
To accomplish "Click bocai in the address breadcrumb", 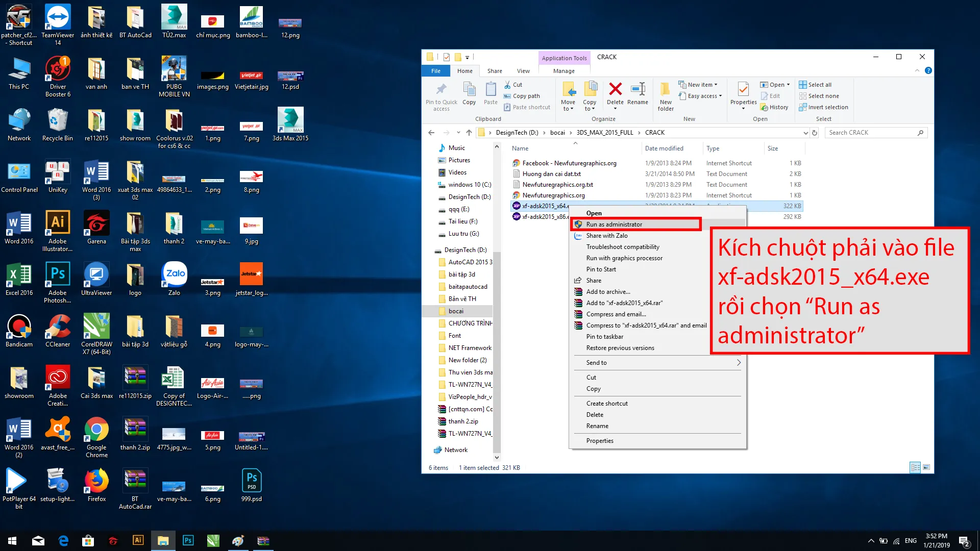I will coord(557,133).
